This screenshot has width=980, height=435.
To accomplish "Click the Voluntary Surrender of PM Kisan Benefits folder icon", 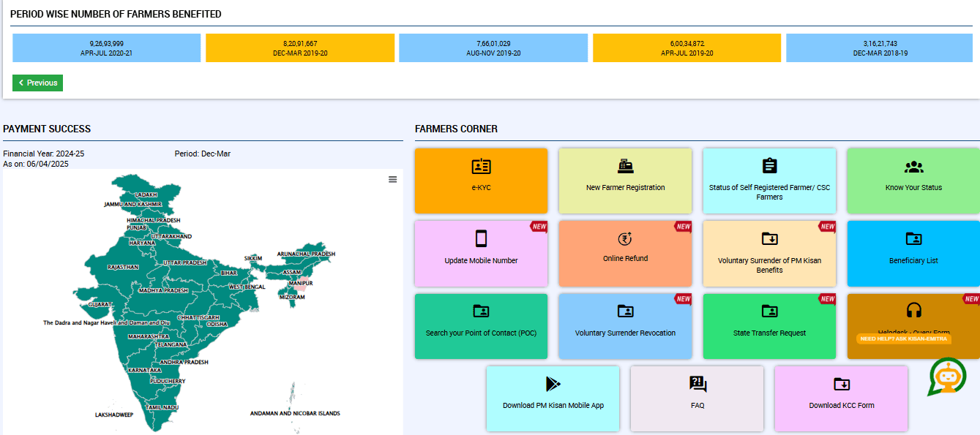I will (x=769, y=238).
